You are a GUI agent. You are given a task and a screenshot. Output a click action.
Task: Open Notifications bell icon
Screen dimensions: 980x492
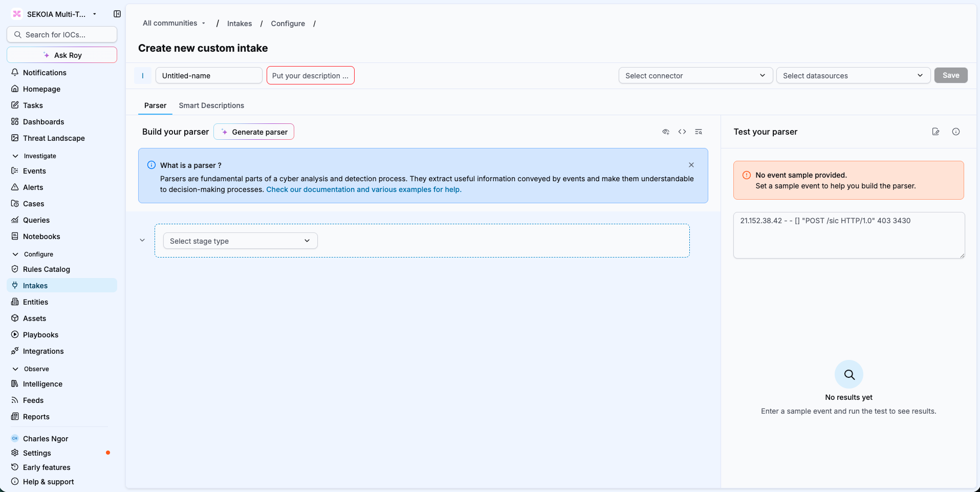click(x=15, y=73)
